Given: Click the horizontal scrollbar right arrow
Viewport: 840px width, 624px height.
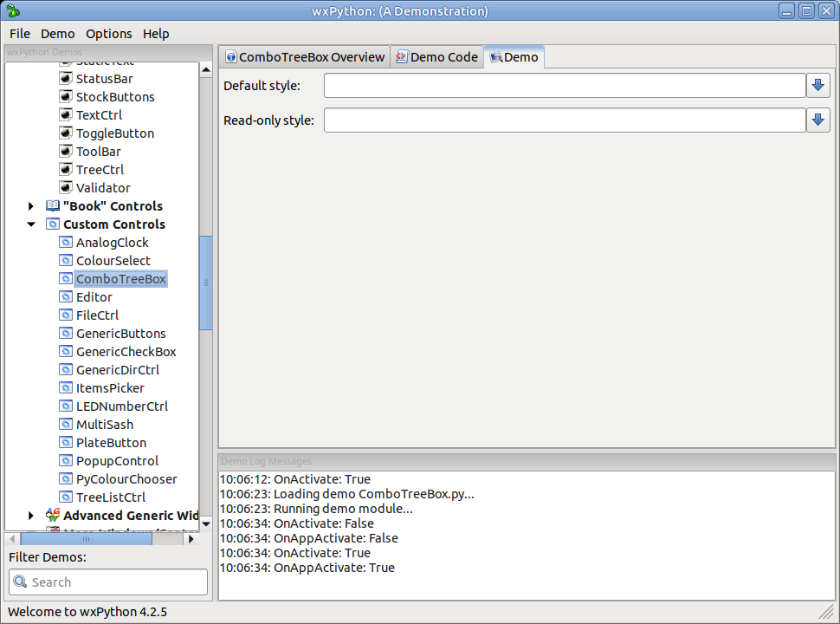Looking at the screenshot, I should click(x=191, y=539).
